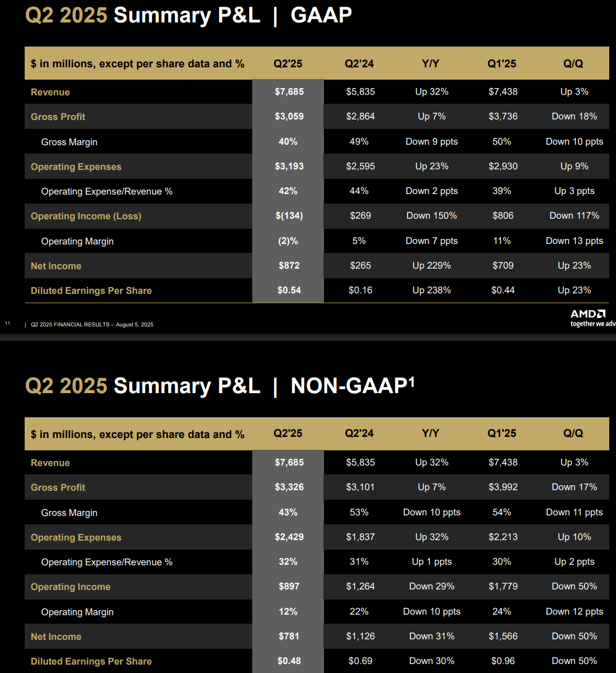Click the Q/Q header in GAAP table

pyautogui.click(x=573, y=63)
